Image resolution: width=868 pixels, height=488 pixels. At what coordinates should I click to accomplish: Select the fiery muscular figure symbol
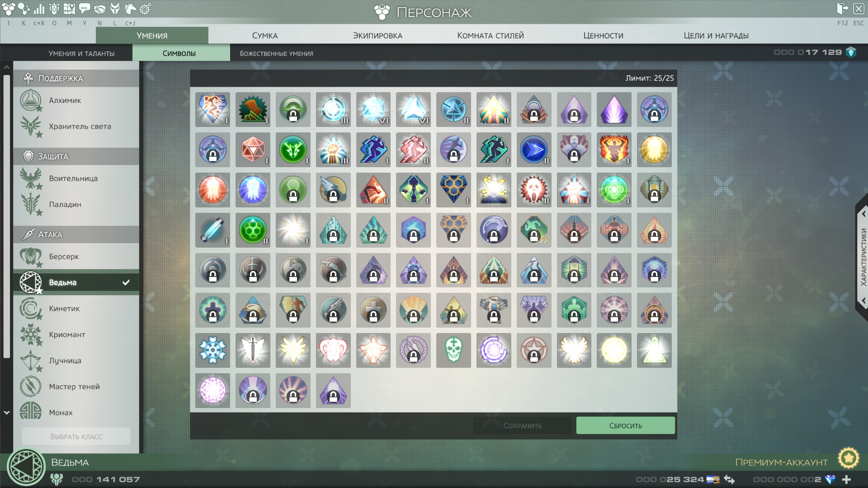click(x=614, y=150)
